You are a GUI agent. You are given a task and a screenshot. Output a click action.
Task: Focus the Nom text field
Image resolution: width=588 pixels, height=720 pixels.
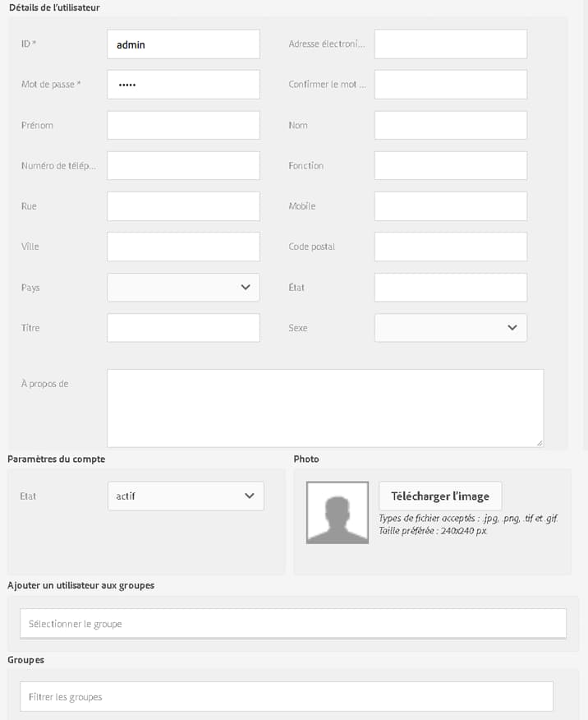450,125
